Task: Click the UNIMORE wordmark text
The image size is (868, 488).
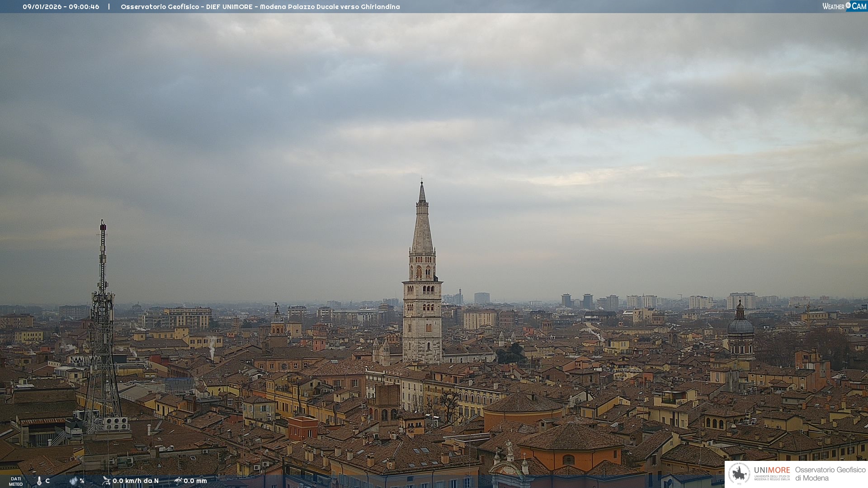Action: 772,470
